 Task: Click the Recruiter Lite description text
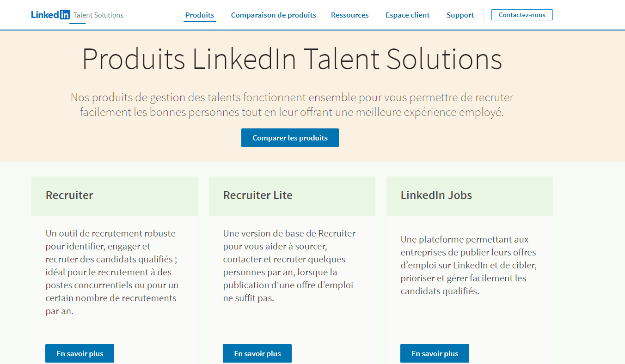click(289, 266)
